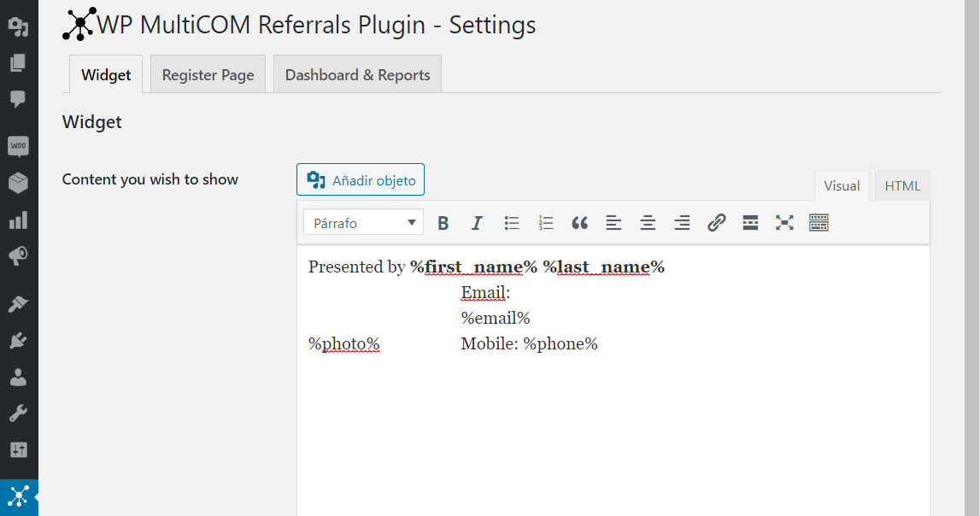Open the MultiCOM Referrals sidebar icon
The image size is (980, 516).
click(x=19, y=497)
